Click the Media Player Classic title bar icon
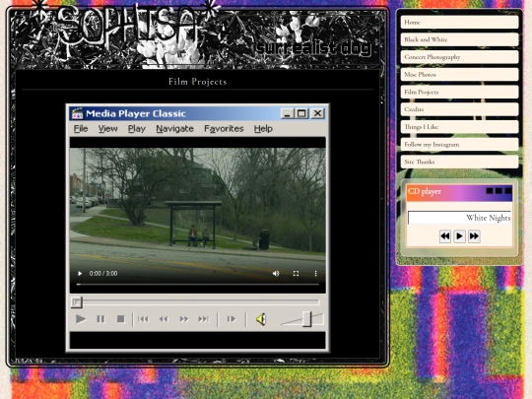Screen dimensions: 532x399 coord(77,113)
